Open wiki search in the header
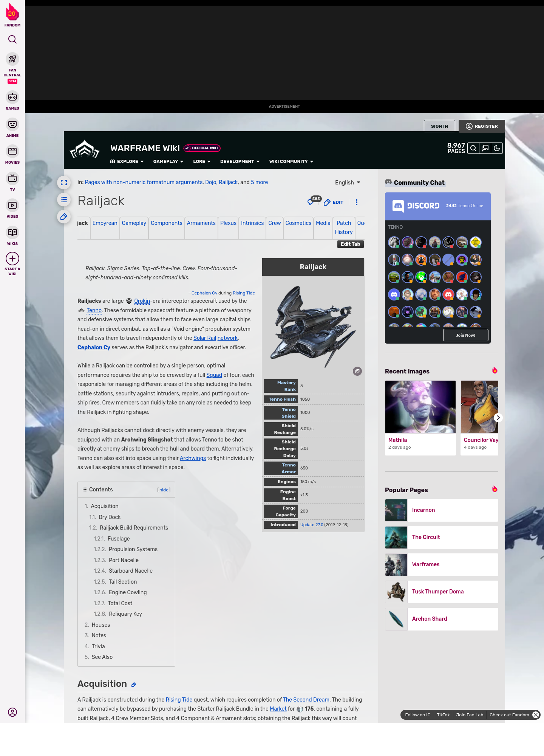The image size is (544, 756). 473,148
